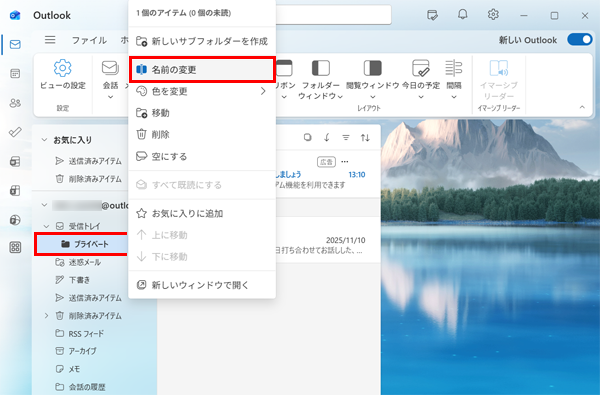Choose 新しいサブフォルダーを作成 in context menu
This screenshot has width=600, height=395.
(202, 41)
